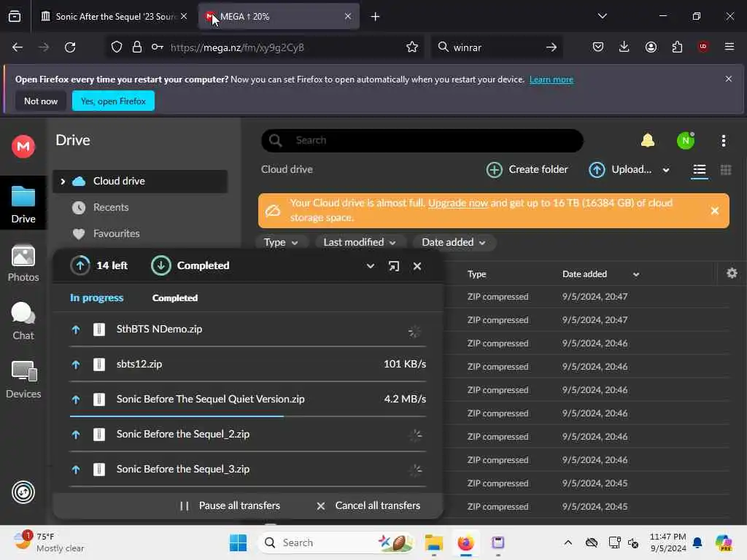
Task: Click the winrar search box
Action: click(x=497, y=47)
